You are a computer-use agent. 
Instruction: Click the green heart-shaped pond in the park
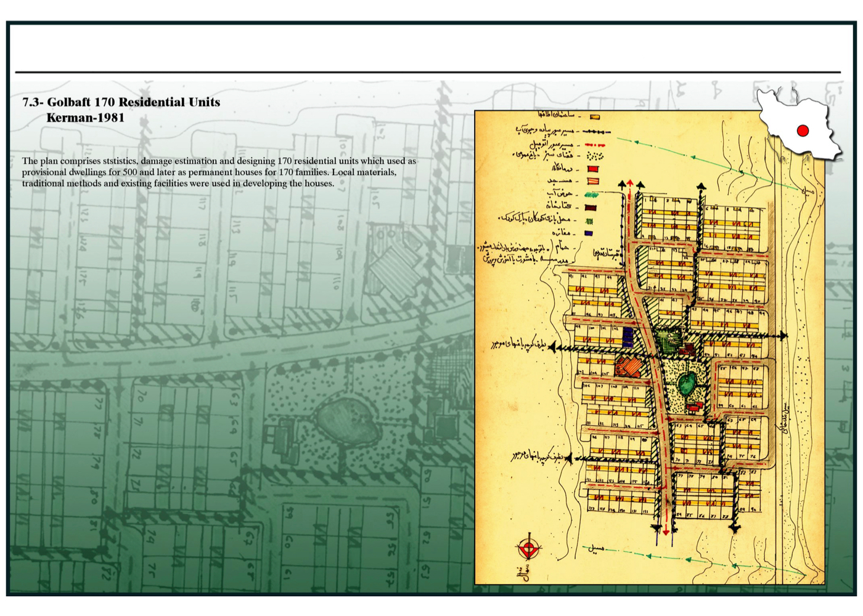tap(687, 384)
